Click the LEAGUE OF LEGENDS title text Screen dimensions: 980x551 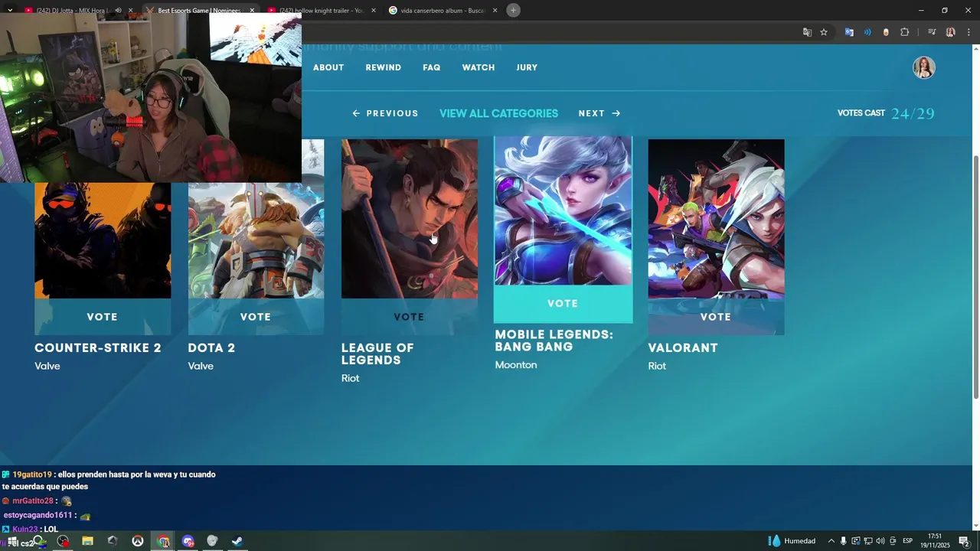(x=377, y=354)
